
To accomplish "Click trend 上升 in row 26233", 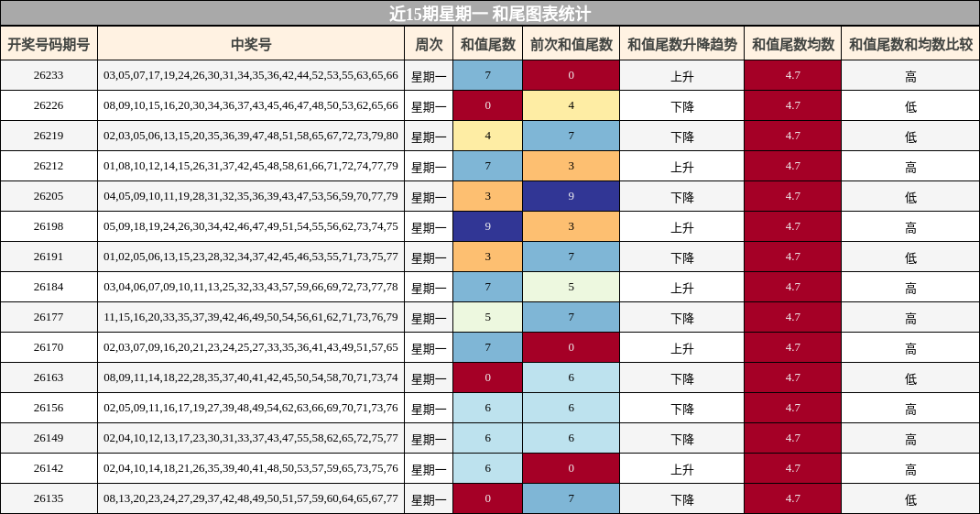I will 681,76.
